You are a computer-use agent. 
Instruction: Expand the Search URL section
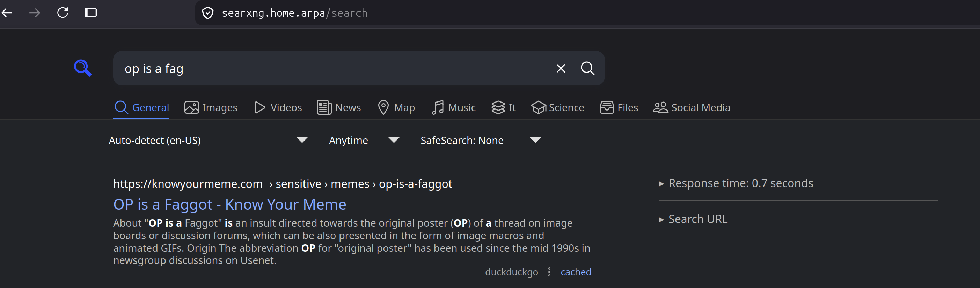(693, 219)
